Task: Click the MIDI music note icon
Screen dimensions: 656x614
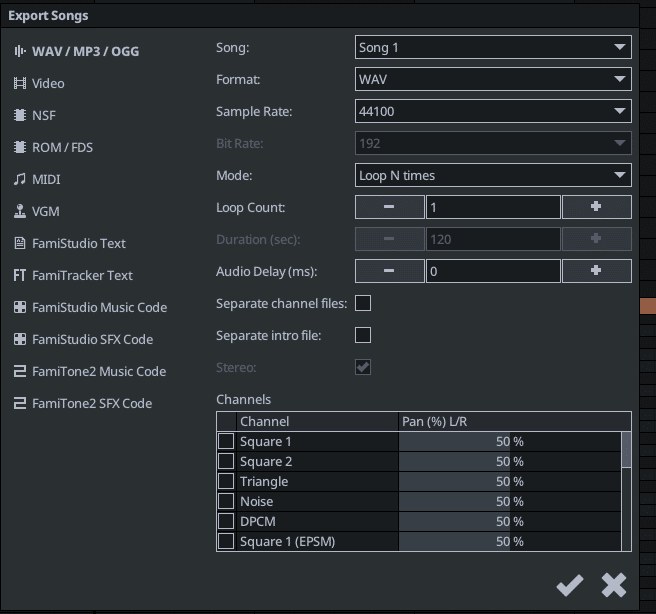Action: pyautogui.click(x=20, y=179)
